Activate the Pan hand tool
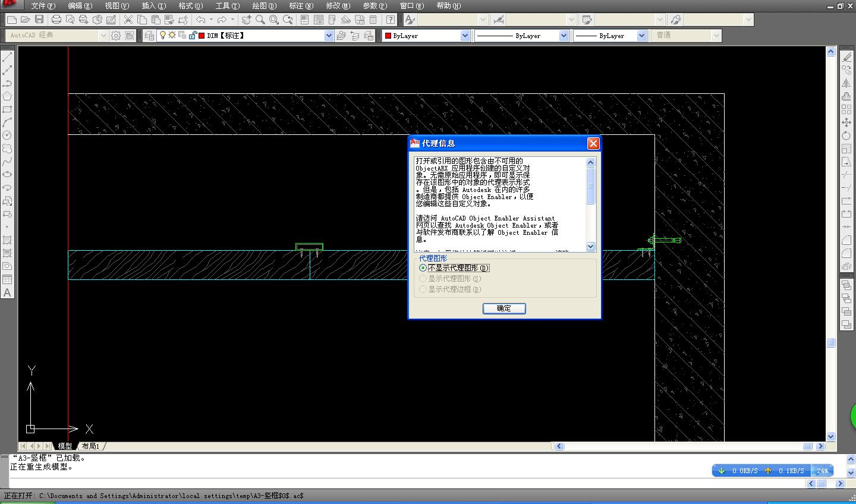 (246, 20)
